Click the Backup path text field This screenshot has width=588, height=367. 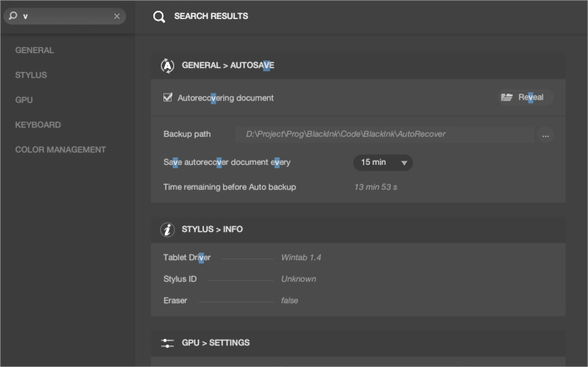click(385, 134)
